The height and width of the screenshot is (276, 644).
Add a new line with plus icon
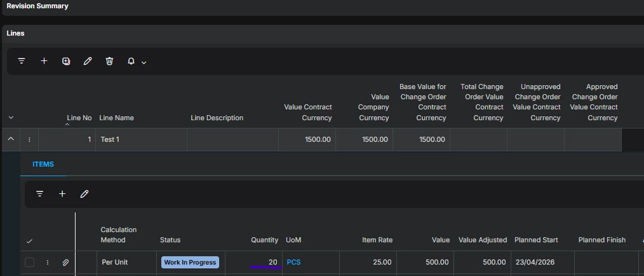[44, 61]
